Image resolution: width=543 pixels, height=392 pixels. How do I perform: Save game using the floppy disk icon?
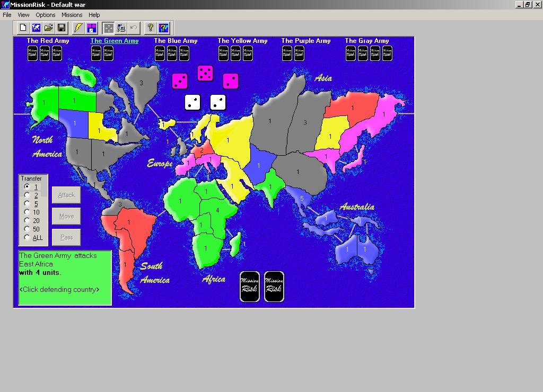click(x=62, y=28)
